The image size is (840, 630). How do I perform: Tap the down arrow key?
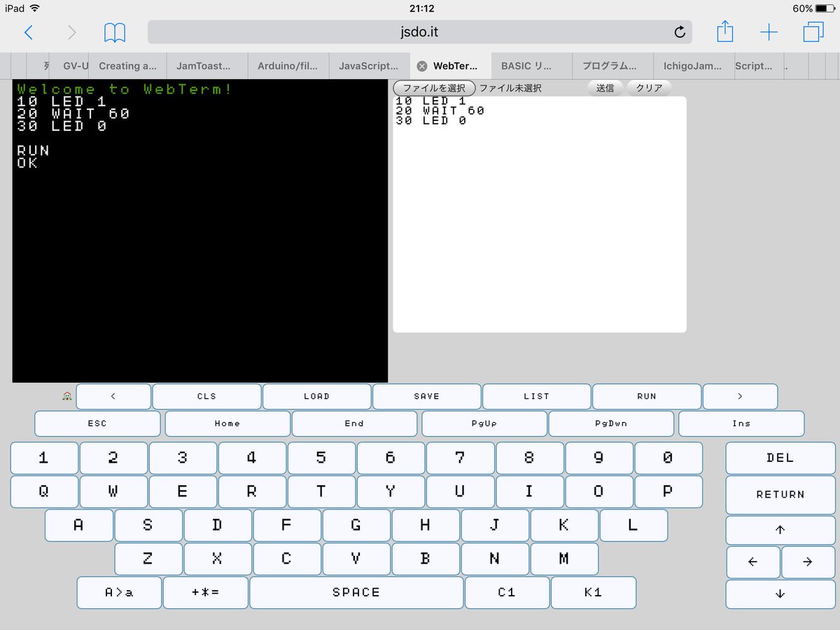tap(780, 594)
